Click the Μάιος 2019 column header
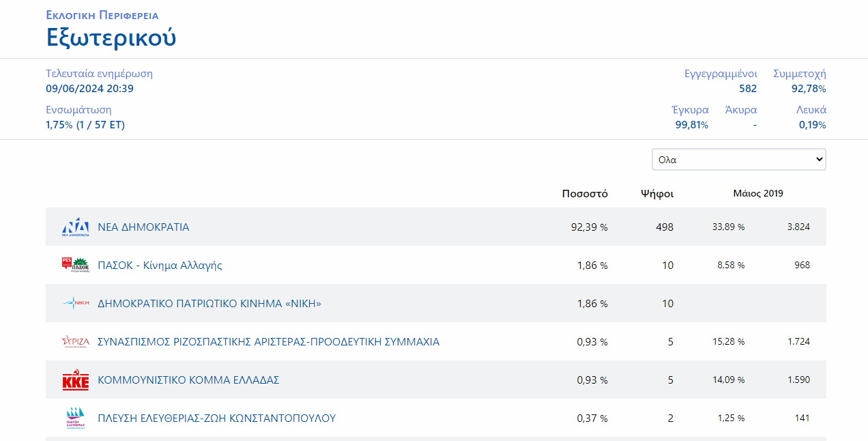The height and width of the screenshot is (441, 868). click(x=758, y=194)
